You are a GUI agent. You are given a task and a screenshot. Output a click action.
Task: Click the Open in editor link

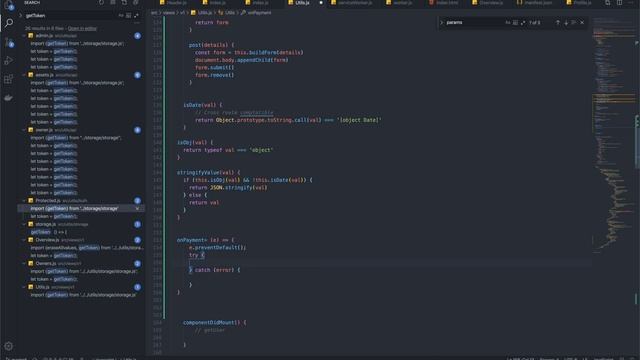coord(82,29)
